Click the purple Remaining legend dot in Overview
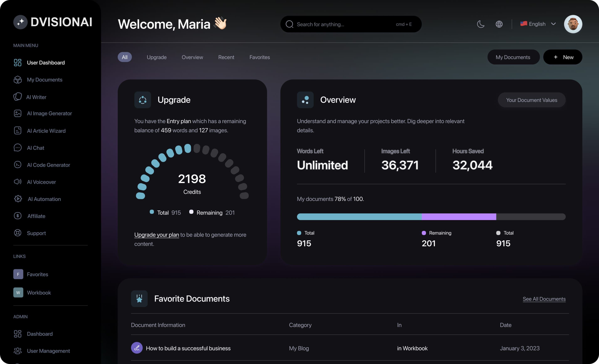The image size is (599, 364). 424,233
